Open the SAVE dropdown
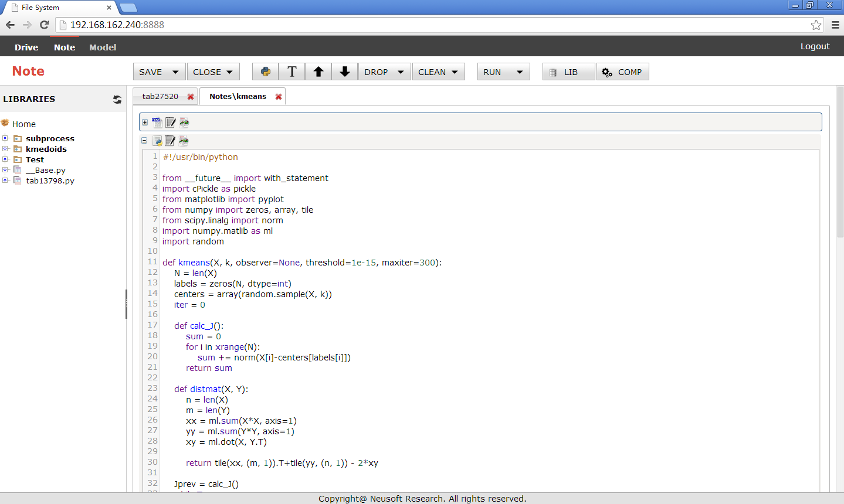 (159, 71)
